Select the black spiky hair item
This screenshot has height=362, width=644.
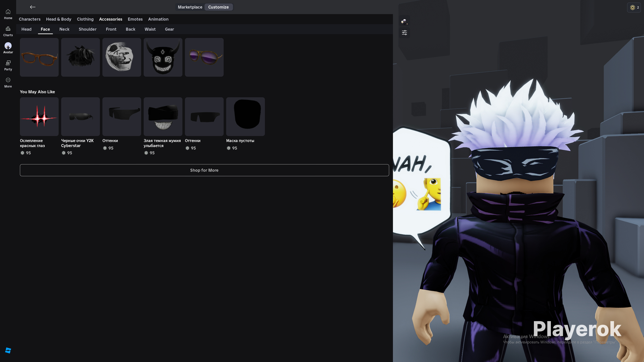(80, 57)
